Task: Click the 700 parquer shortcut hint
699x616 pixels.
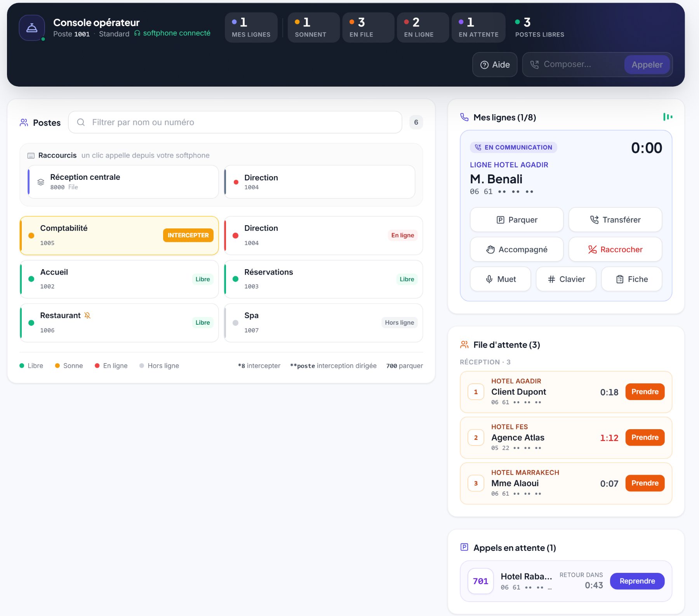Action: [404, 366]
